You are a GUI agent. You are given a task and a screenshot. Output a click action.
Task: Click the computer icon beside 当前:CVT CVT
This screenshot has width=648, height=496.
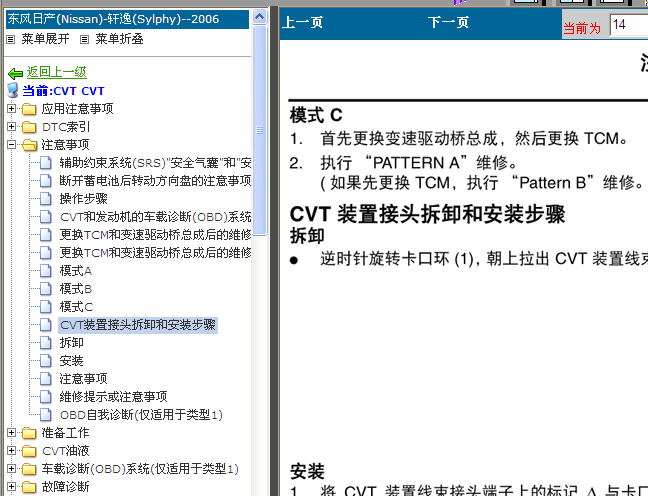point(13,91)
